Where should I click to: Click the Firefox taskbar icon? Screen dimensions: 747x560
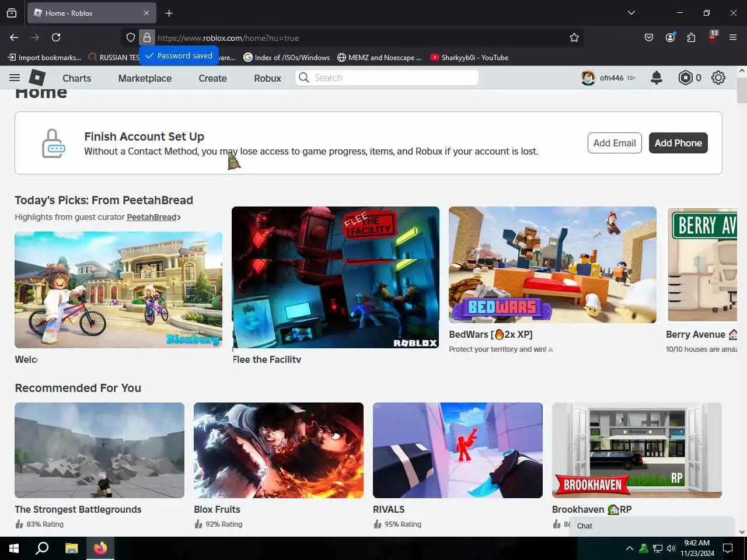point(100,548)
